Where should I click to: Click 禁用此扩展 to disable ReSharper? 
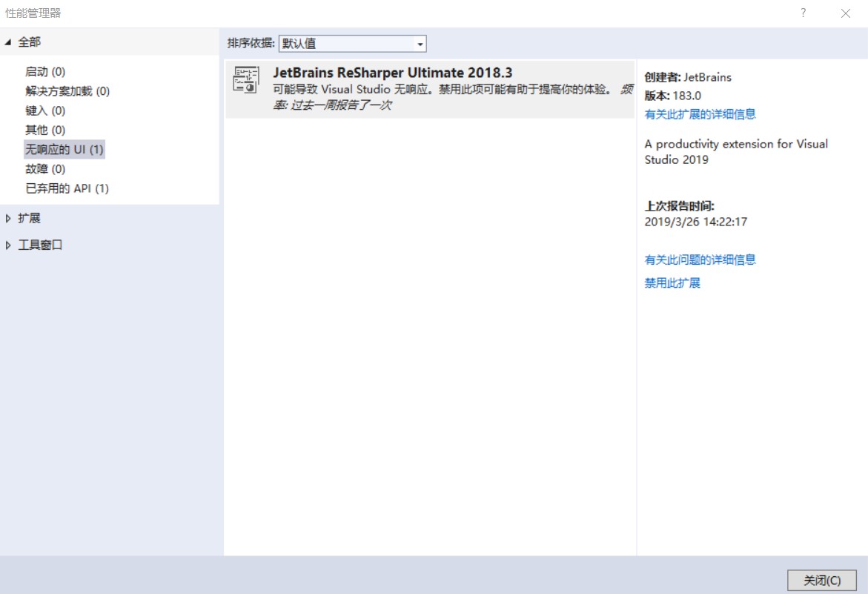point(672,283)
